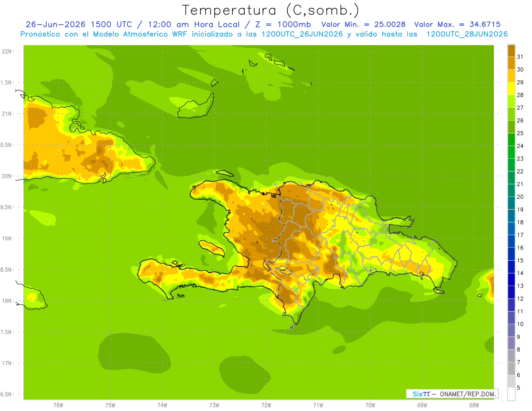Click the legend swatch between 25 and 26

click(511, 127)
